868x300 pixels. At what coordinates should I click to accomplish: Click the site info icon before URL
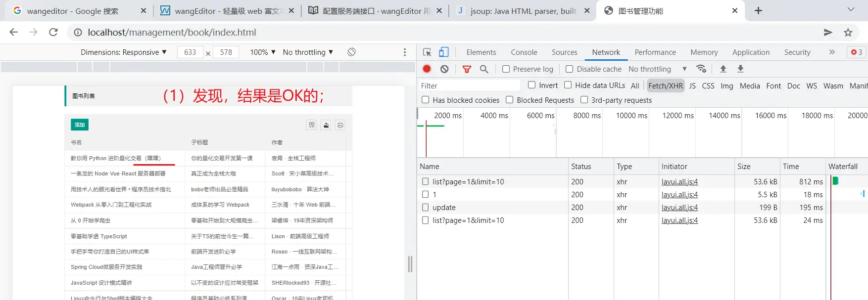point(78,33)
